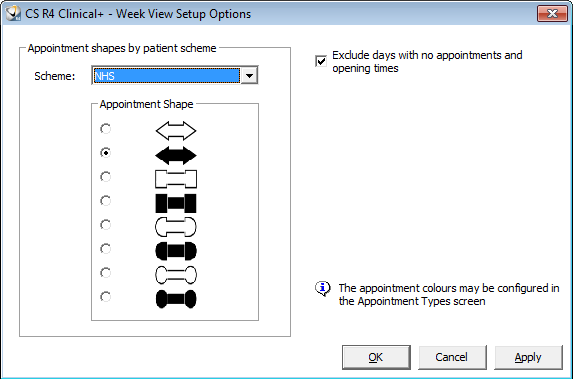573x379 pixels.
Task: Pick the outlined square-ended dumbbell shape
Action: click(x=176, y=179)
